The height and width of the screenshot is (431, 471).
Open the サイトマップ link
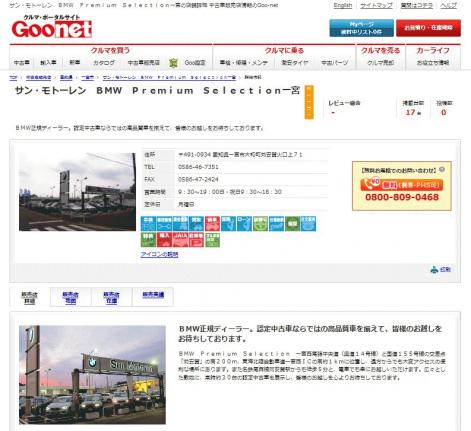click(x=376, y=5)
